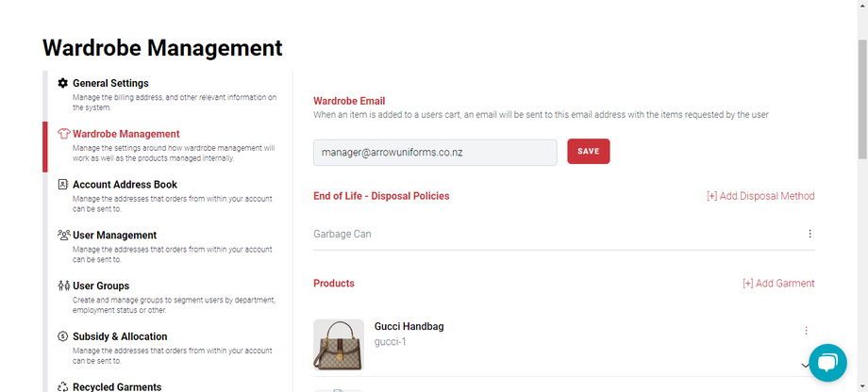Open Garbage Can options kebab menu

click(810, 234)
